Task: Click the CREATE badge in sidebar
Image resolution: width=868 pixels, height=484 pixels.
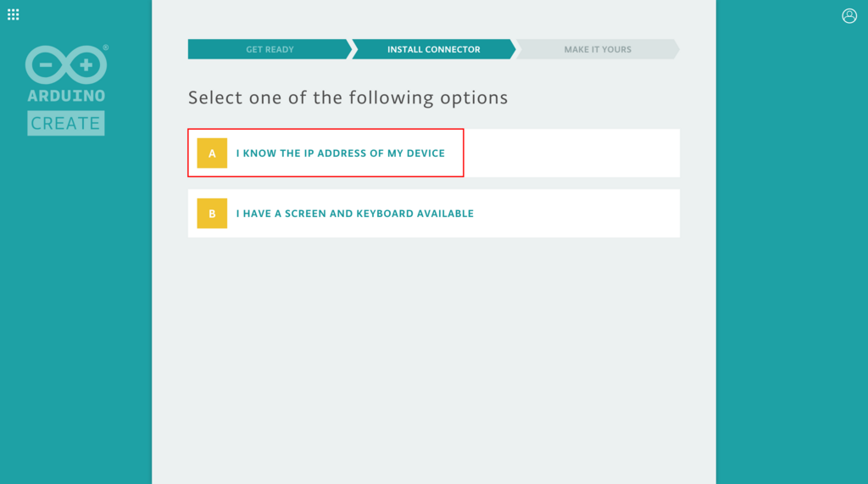Action: point(66,123)
